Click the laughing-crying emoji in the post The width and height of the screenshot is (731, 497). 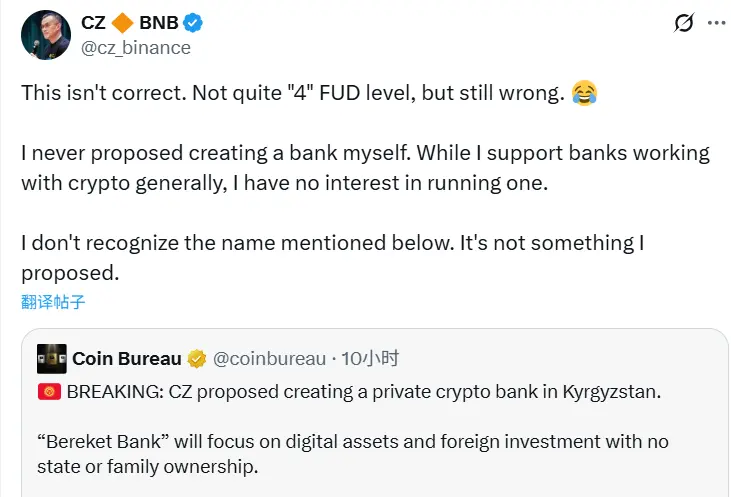coord(584,93)
